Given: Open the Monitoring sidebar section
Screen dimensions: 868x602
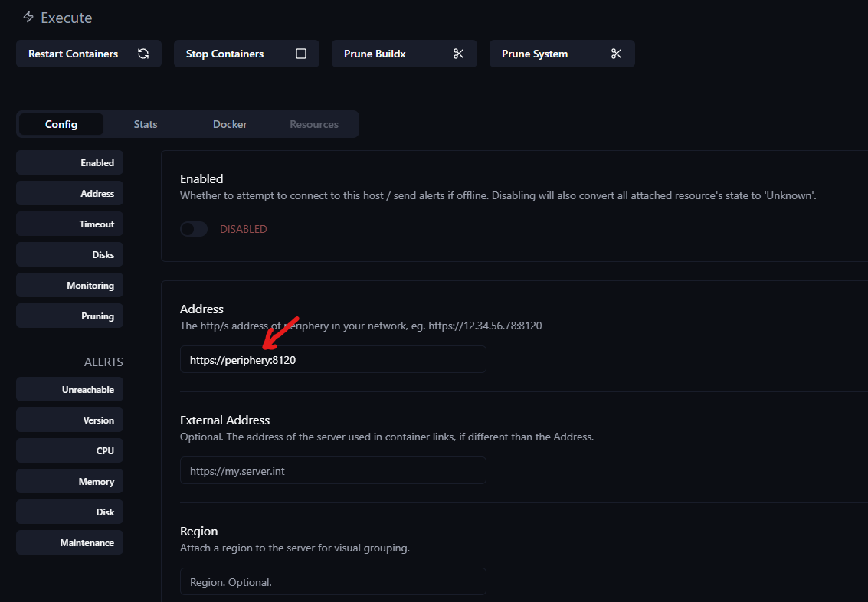Looking at the screenshot, I should coord(70,286).
